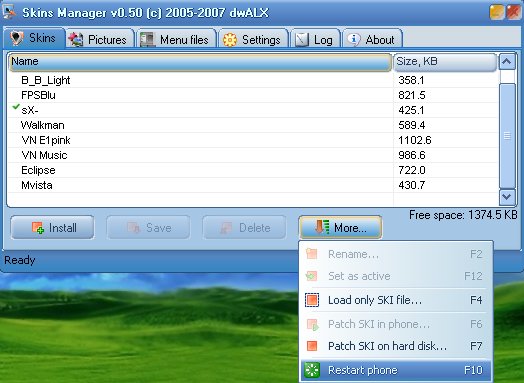Click the Menu files tab icon

(x=147, y=39)
